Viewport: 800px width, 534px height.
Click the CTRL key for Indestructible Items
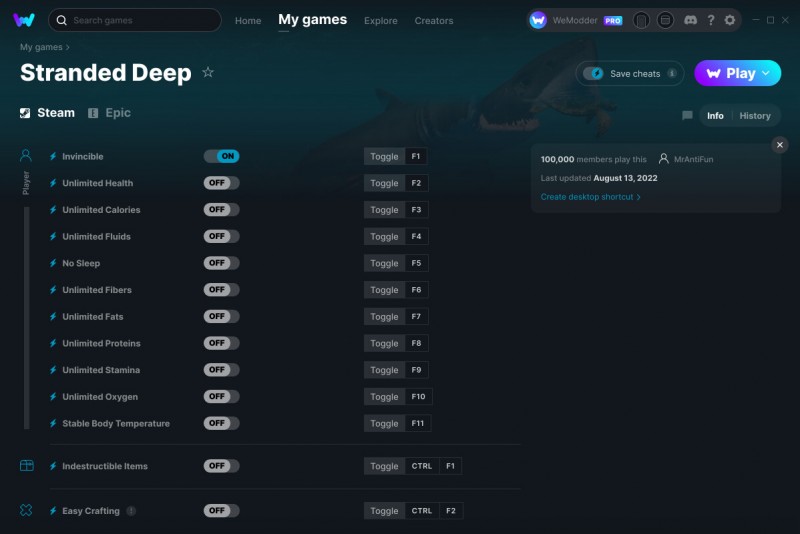pos(422,466)
